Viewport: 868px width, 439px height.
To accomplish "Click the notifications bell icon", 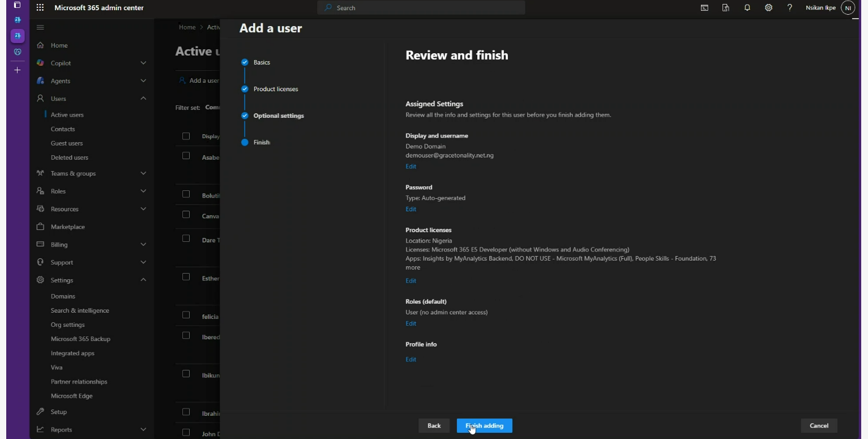I will coord(747,8).
